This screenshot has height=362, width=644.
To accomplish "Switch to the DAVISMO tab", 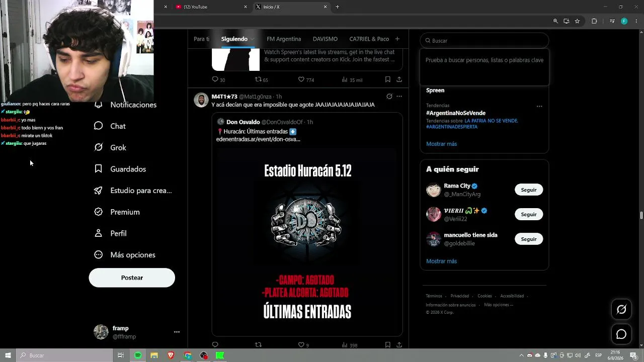I will (325, 39).
